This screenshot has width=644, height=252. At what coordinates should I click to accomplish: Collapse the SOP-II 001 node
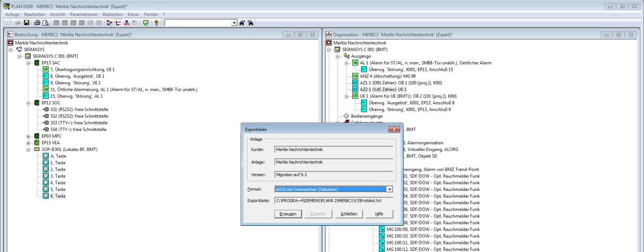(29, 149)
